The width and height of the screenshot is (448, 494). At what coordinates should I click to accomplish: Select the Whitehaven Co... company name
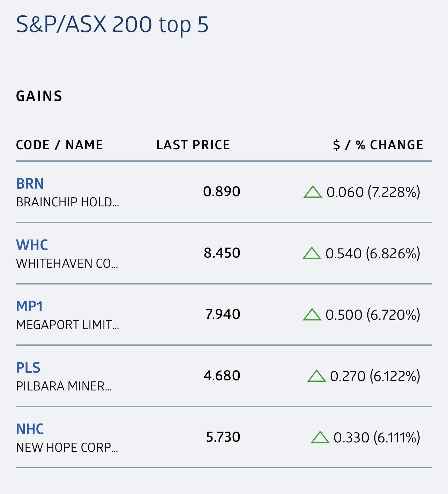[67, 264]
